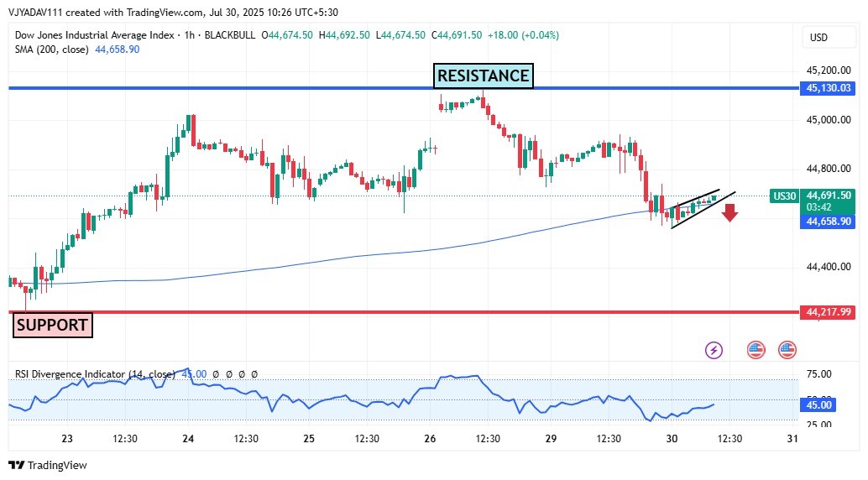This screenshot has height=480, width=868.
Task: Click the first US flag economic event icon
Action: (756, 350)
